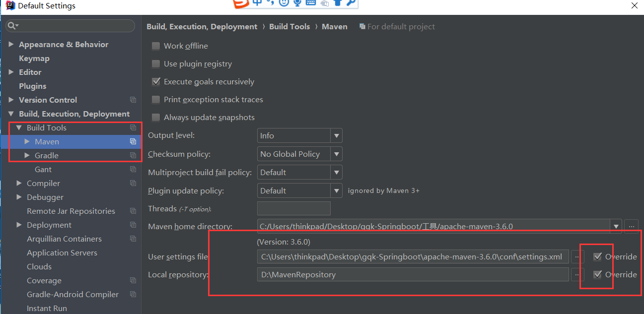Image resolution: width=644 pixels, height=314 pixels.
Task: Click the project-level icon beside Coverage
Action: 133,281
